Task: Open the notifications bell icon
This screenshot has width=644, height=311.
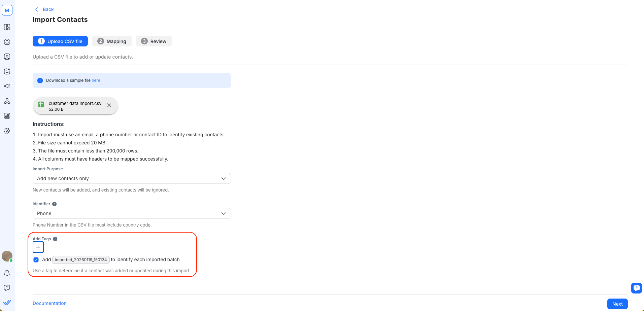Action: click(7, 273)
